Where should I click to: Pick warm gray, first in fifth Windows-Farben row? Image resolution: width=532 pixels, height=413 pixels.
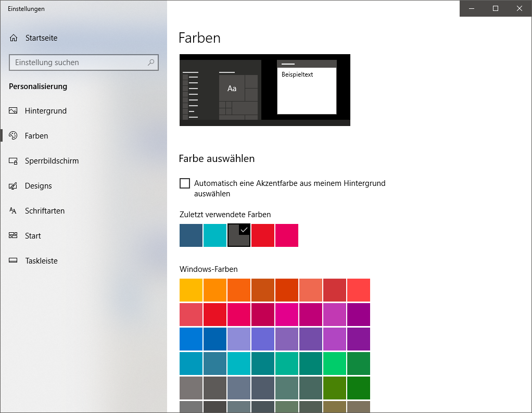coord(191,388)
